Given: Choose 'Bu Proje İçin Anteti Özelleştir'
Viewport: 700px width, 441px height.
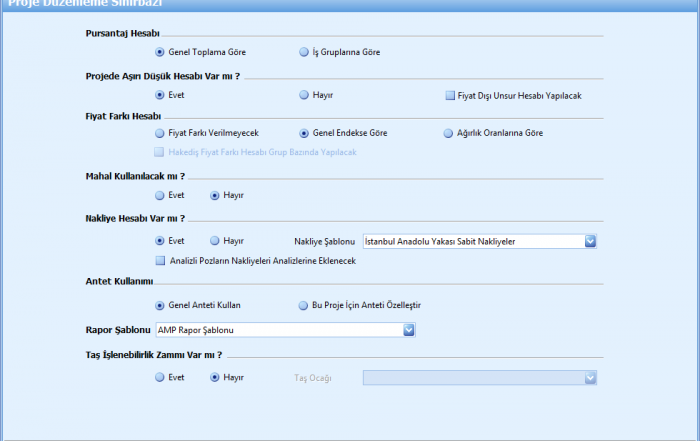Looking at the screenshot, I should [304, 305].
